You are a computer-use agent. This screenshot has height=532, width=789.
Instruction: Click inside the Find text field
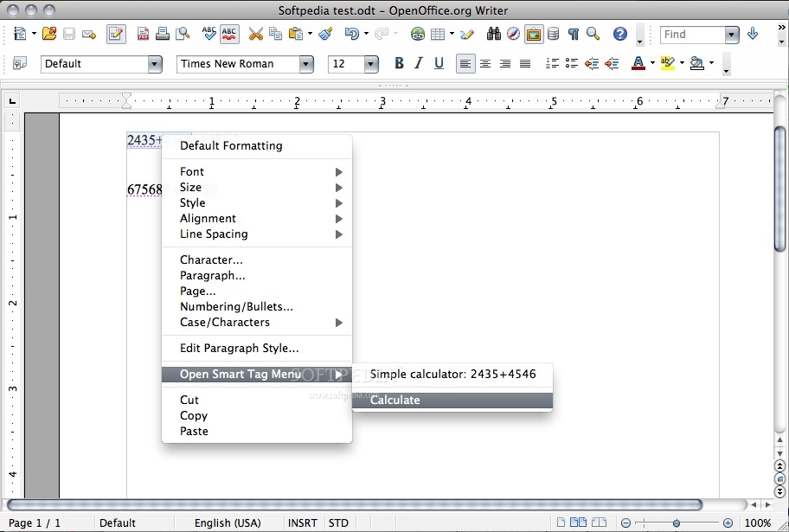point(693,35)
